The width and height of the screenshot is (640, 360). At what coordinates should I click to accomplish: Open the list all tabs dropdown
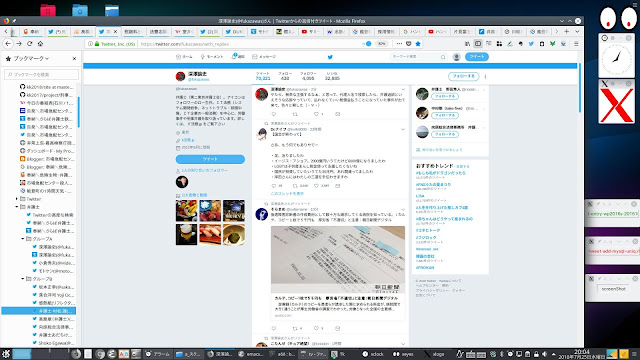click(x=577, y=31)
